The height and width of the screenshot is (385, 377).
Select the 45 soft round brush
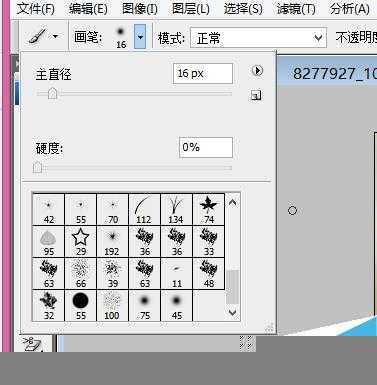tap(177, 305)
